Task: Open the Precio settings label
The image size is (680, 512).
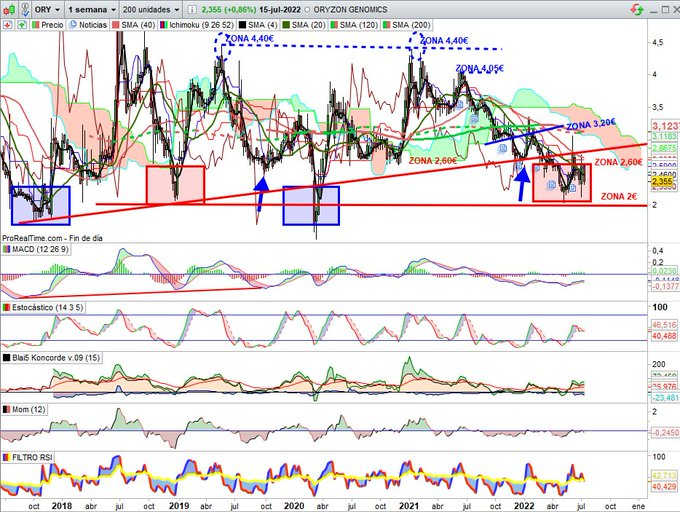Action: point(52,25)
